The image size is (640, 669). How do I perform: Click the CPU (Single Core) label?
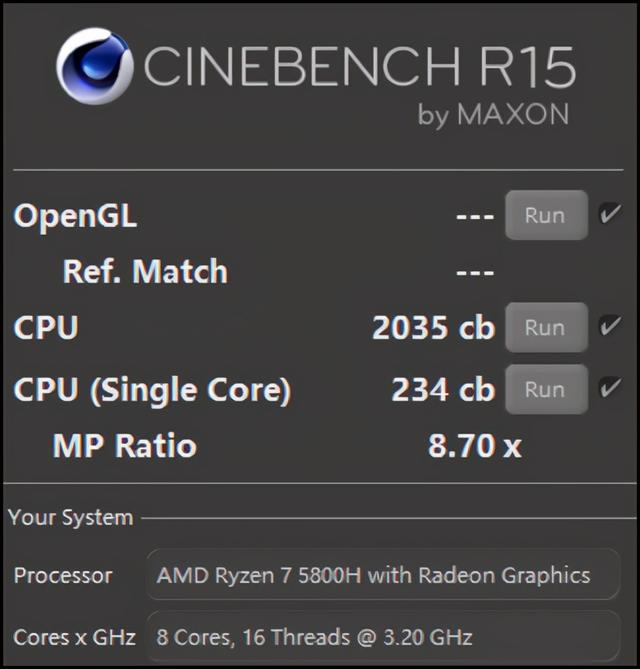[x=152, y=389]
